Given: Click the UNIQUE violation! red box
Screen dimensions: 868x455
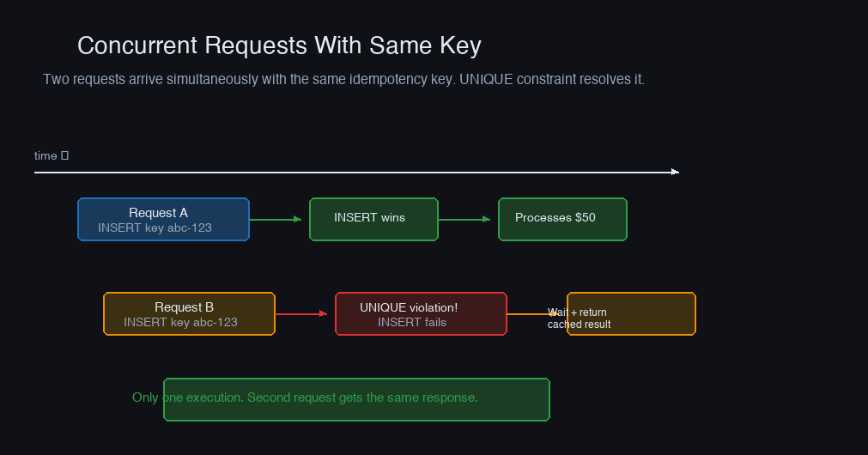Looking at the screenshot, I should (421, 314).
